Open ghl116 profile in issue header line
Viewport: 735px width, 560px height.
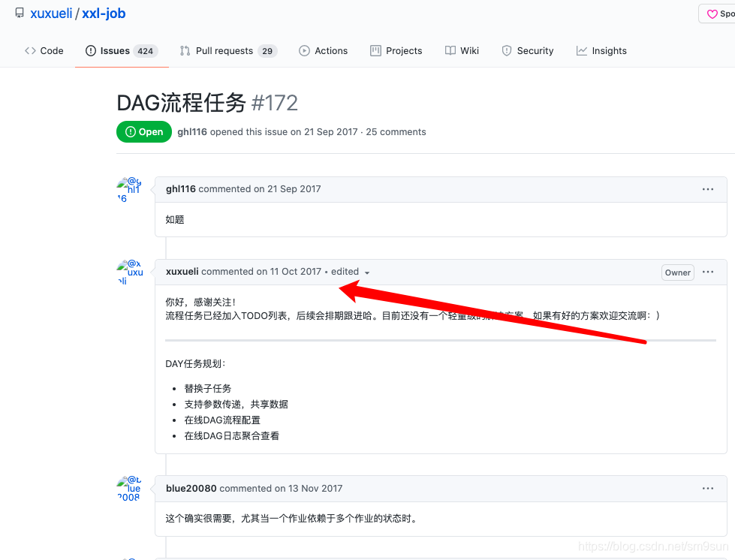point(192,131)
